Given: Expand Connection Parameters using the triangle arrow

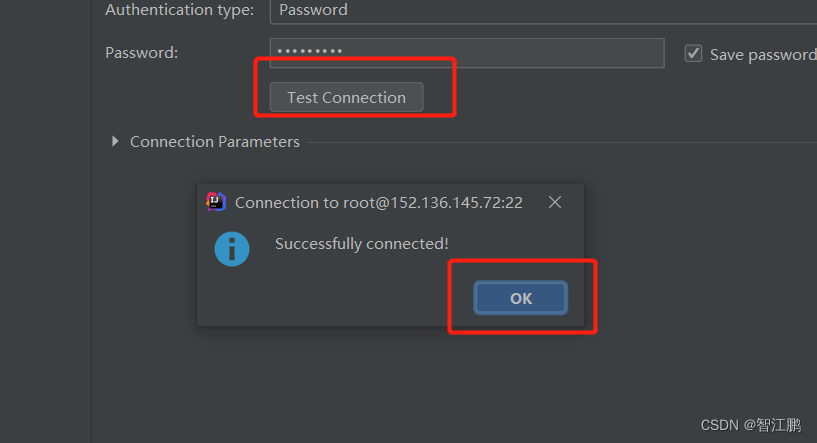Looking at the screenshot, I should (115, 141).
